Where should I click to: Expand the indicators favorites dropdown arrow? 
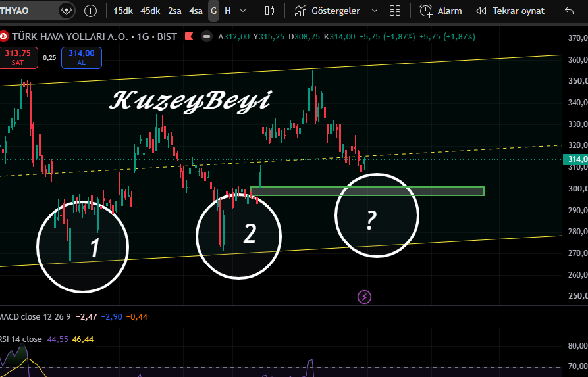[375, 11]
